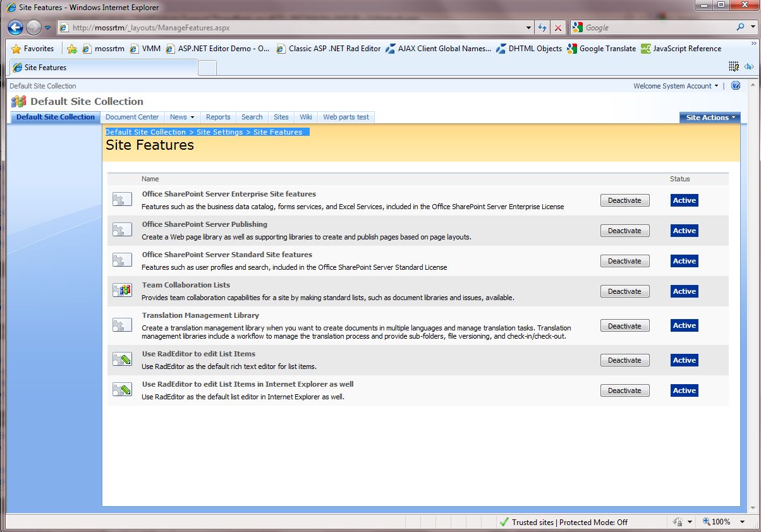Click Default Site Collection breadcrumb link
761x532 pixels.
tap(145, 132)
